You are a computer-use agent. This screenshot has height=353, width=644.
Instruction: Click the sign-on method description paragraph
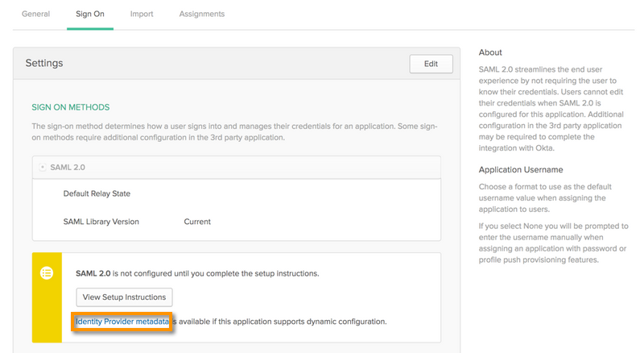233,131
